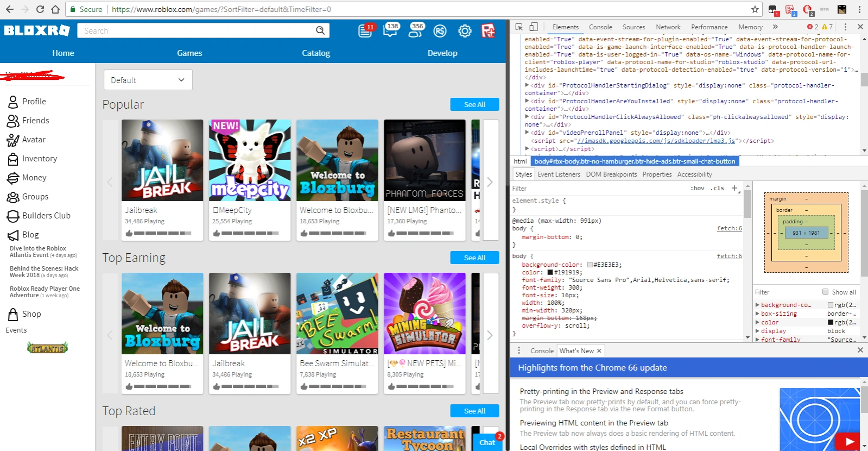Toggle the .cls element classes button

(718, 188)
